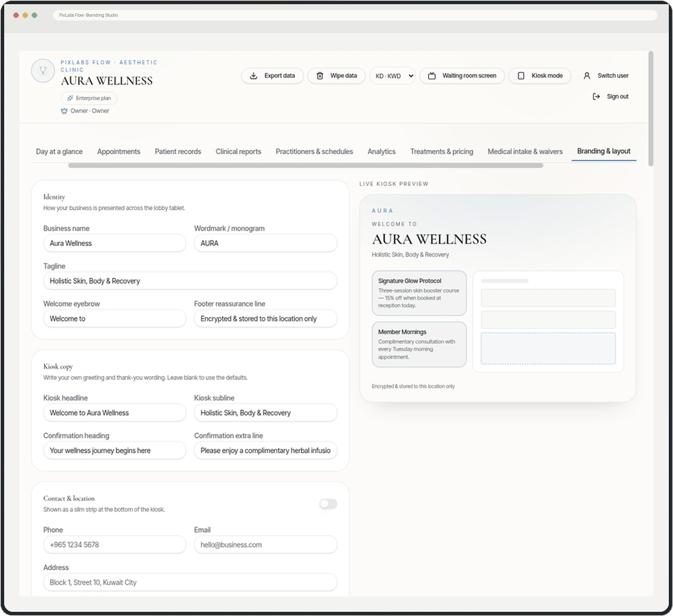This screenshot has height=616, width=673.
Task: Open Medical intake & waivers tab
Action: click(x=525, y=151)
